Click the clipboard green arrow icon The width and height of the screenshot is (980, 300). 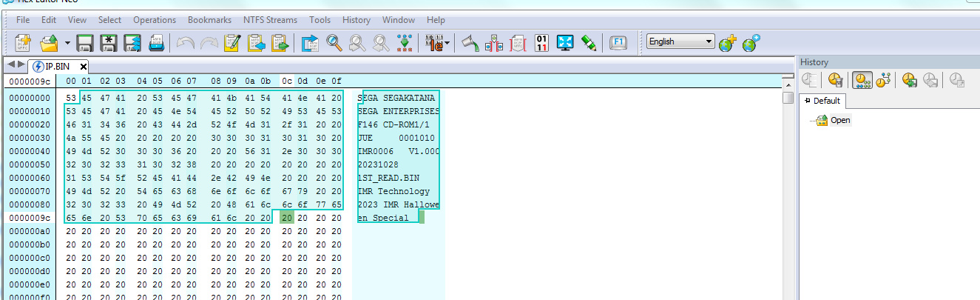(x=280, y=43)
